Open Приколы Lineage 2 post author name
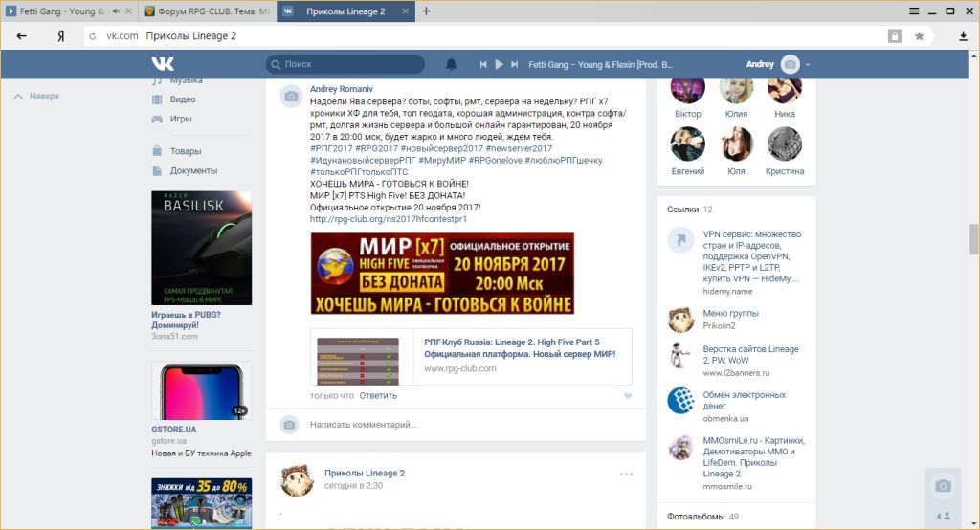Screen dimensions: 980x530 tap(365, 474)
